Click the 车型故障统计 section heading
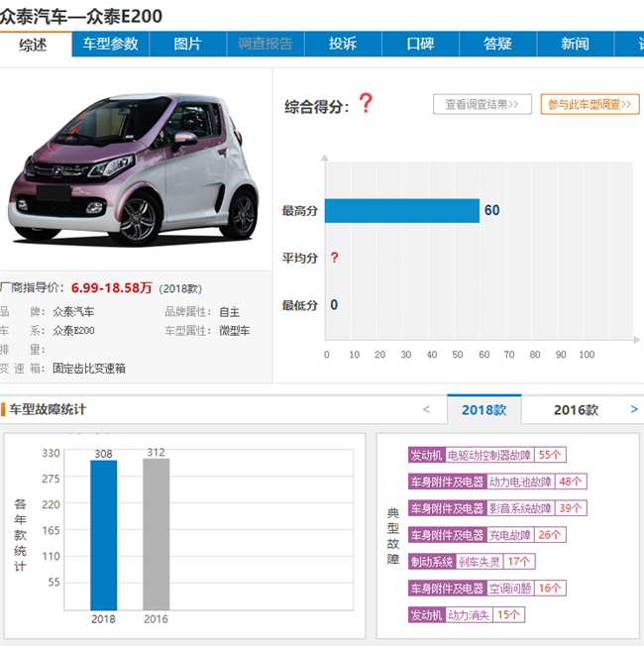The height and width of the screenshot is (646, 644). coord(48,409)
